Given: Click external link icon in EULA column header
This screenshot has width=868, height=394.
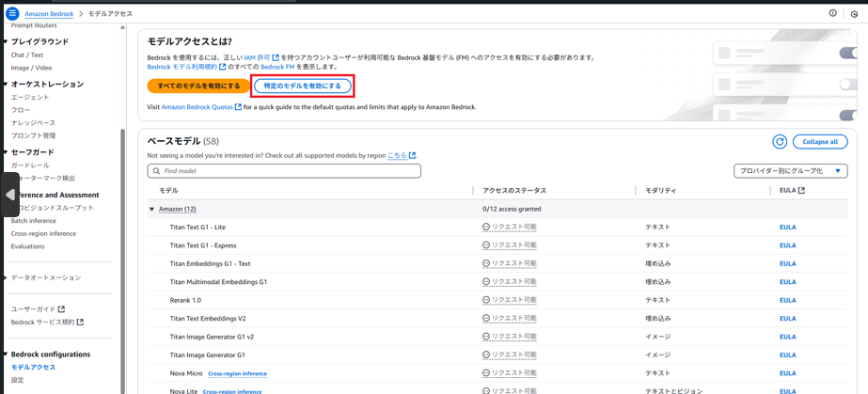Looking at the screenshot, I should (x=801, y=190).
